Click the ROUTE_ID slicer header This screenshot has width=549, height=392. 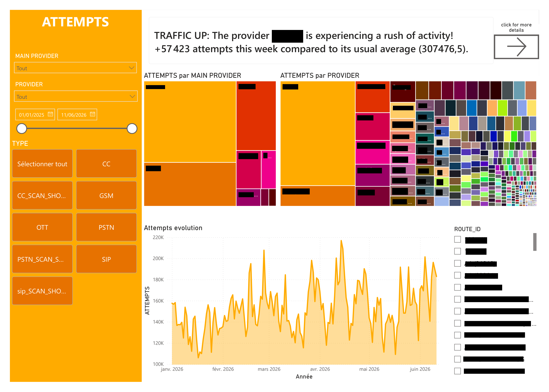click(467, 229)
